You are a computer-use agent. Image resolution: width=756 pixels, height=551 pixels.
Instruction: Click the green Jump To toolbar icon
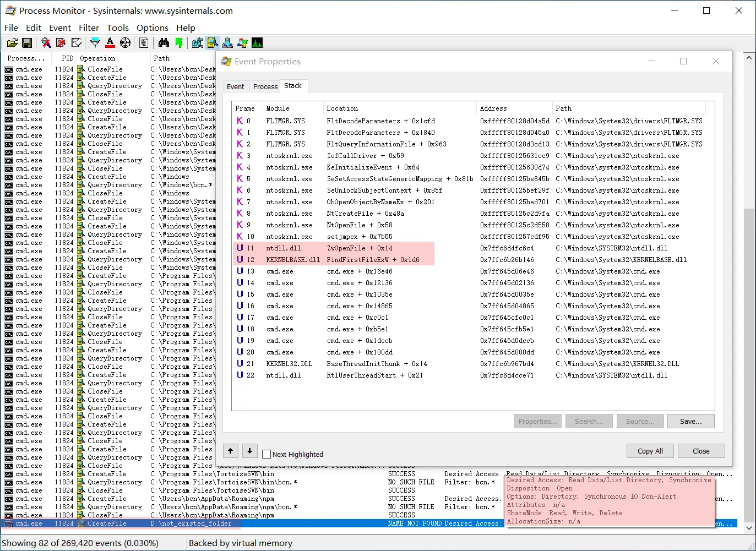coord(178,43)
